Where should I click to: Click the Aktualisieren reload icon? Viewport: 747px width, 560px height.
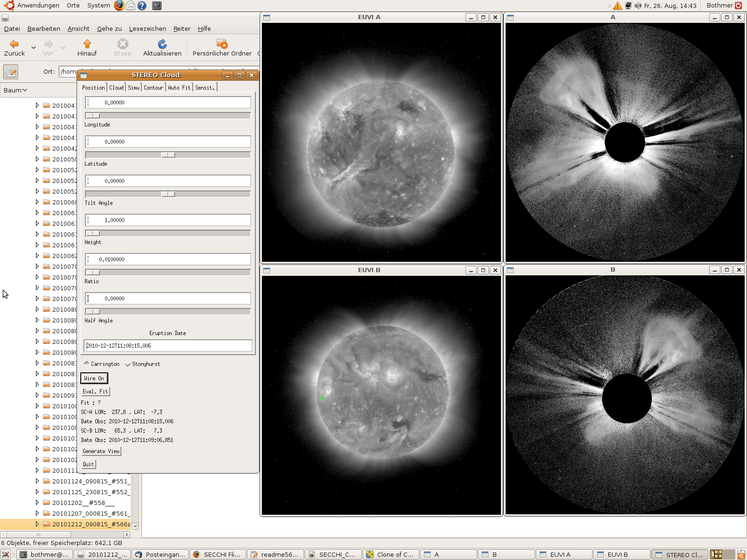(162, 44)
